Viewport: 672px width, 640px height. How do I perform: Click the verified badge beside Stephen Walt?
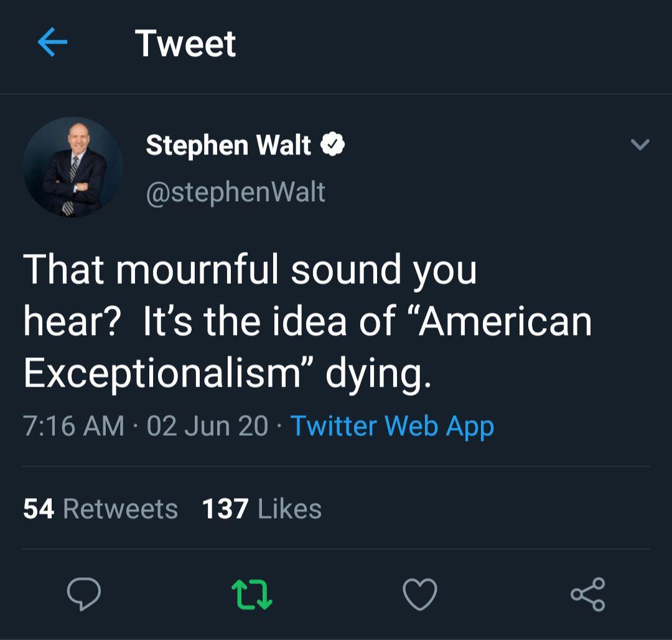tap(332, 145)
